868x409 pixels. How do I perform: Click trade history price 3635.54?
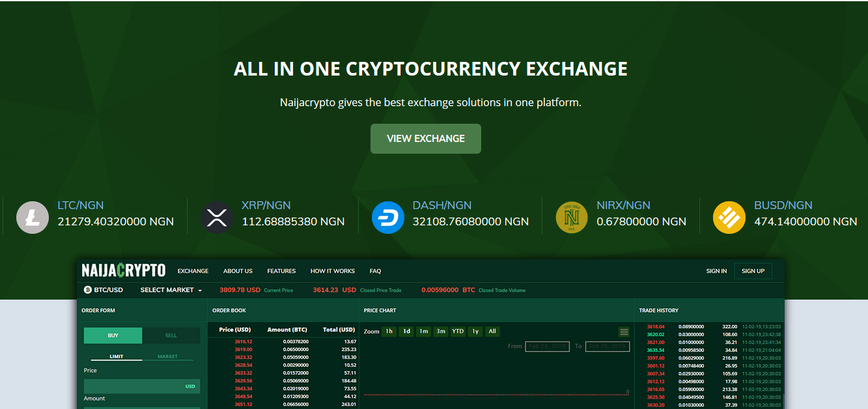point(656,350)
